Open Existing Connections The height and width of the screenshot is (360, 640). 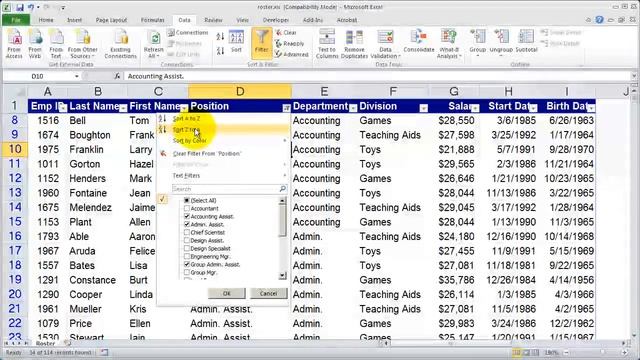point(120,44)
